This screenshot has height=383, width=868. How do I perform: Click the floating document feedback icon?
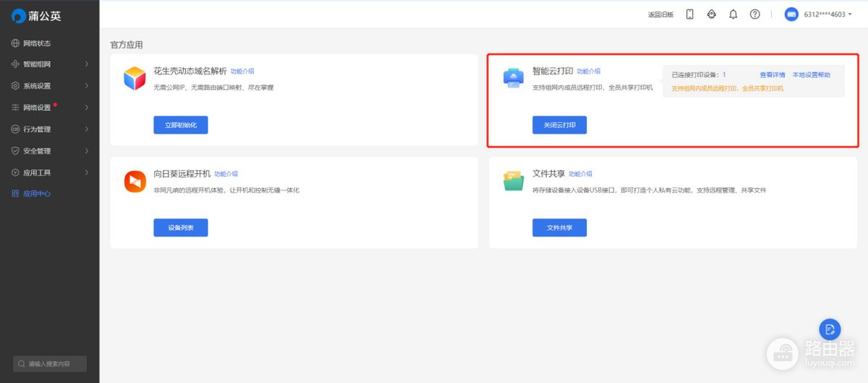(x=830, y=329)
